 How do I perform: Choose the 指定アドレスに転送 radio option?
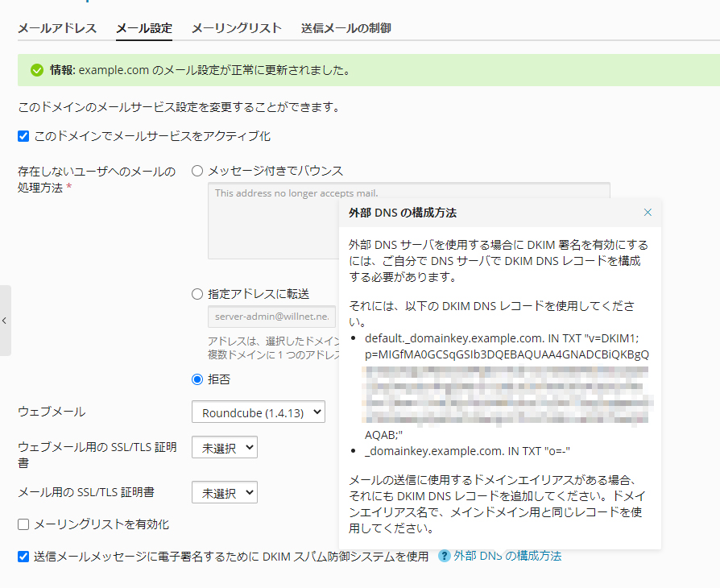(x=197, y=294)
